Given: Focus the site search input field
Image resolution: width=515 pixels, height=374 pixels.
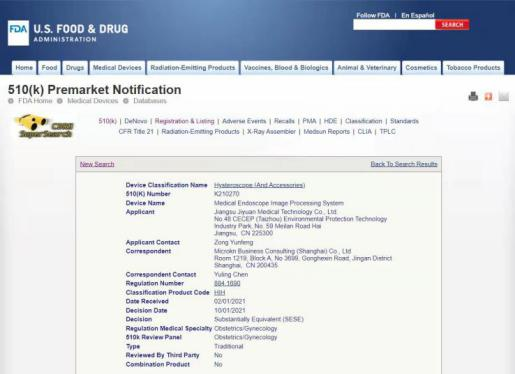Looking at the screenshot, I should (394, 25).
